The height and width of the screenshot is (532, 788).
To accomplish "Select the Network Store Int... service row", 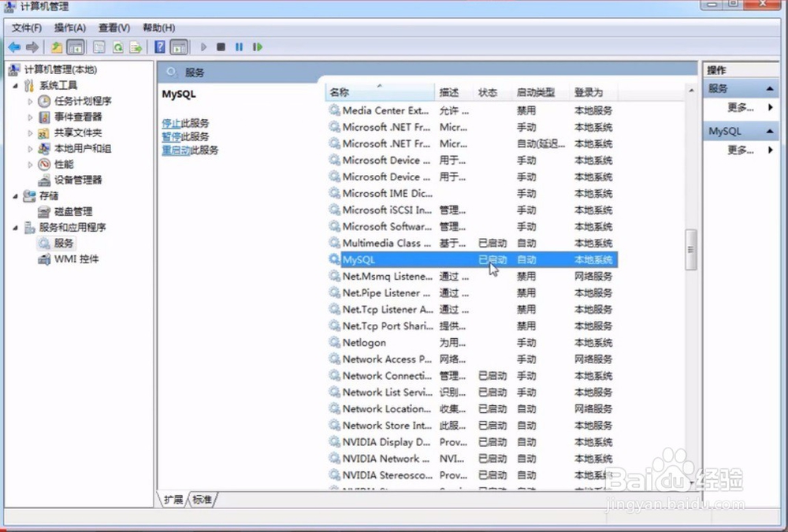I will (472, 426).
